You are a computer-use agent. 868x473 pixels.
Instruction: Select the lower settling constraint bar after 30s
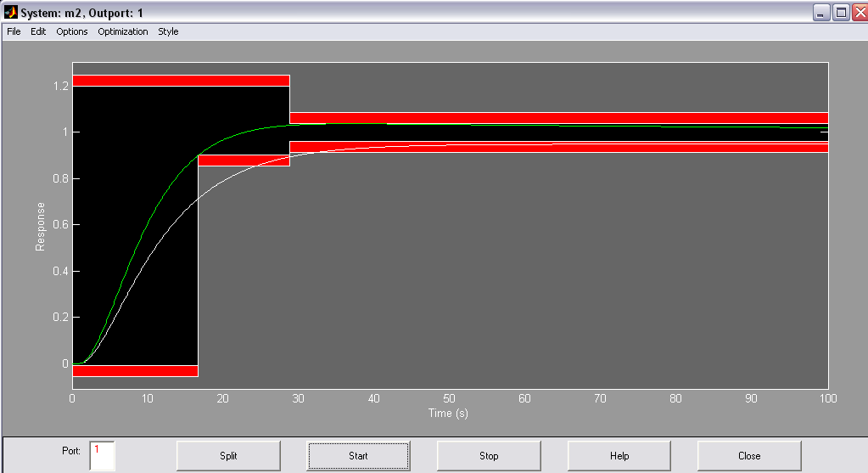(559, 147)
